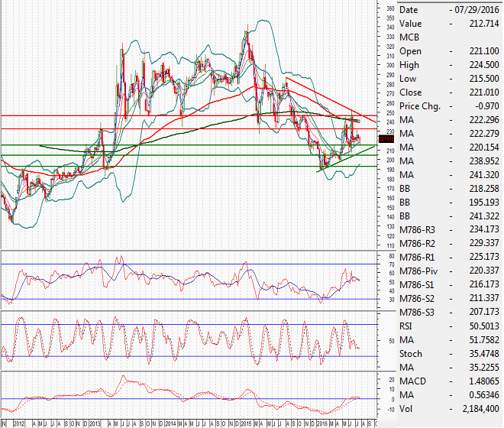This screenshot has width=504, height=428.
Task: Select the Low label
Action: coord(408,79)
